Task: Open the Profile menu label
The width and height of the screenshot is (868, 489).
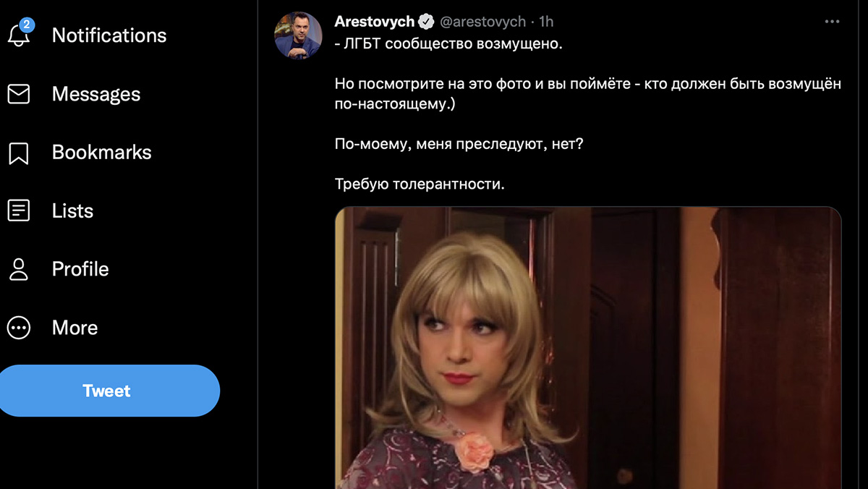Action: click(x=80, y=269)
